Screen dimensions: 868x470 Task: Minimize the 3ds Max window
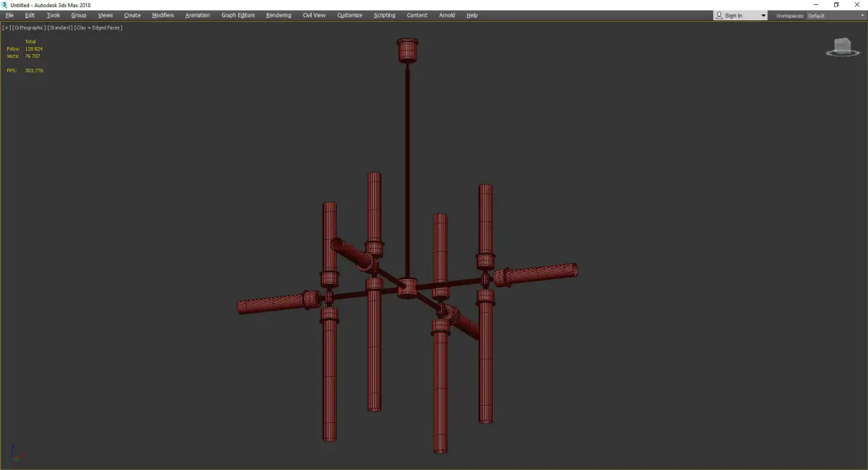[816, 4]
